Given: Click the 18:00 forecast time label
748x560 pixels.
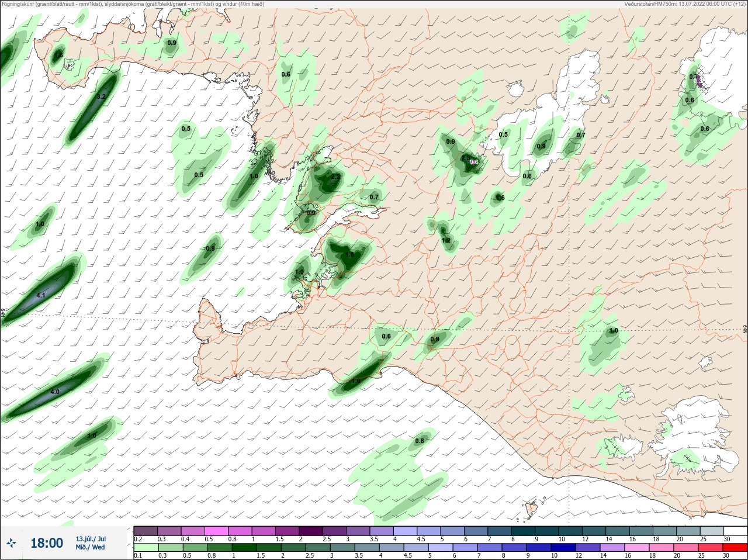Looking at the screenshot, I should (47, 543).
